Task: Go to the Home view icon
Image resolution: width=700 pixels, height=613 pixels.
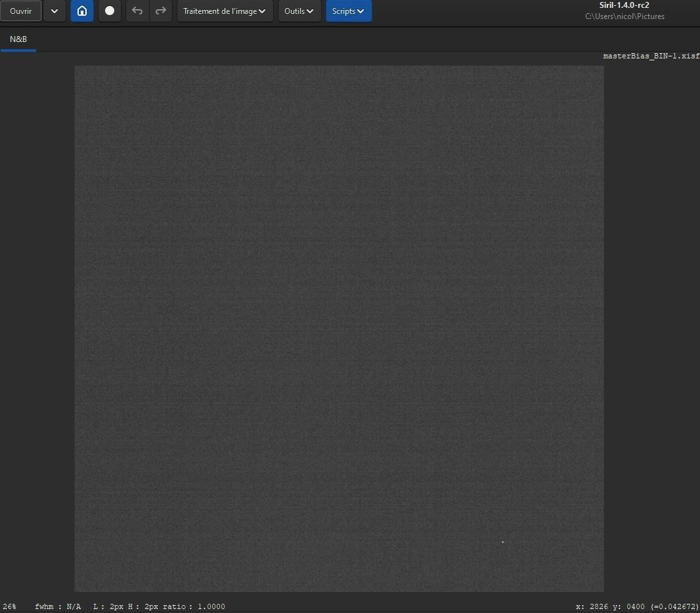Action: (81, 11)
